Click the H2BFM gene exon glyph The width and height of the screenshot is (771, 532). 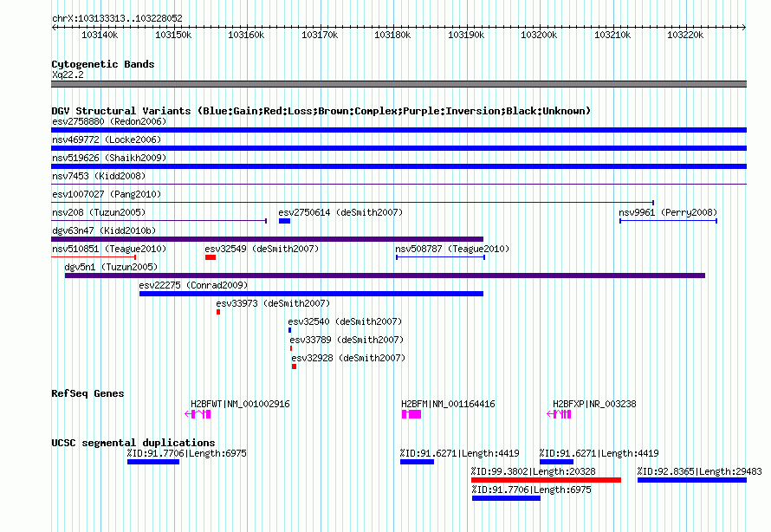pyautogui.click(x=411, y=414)
